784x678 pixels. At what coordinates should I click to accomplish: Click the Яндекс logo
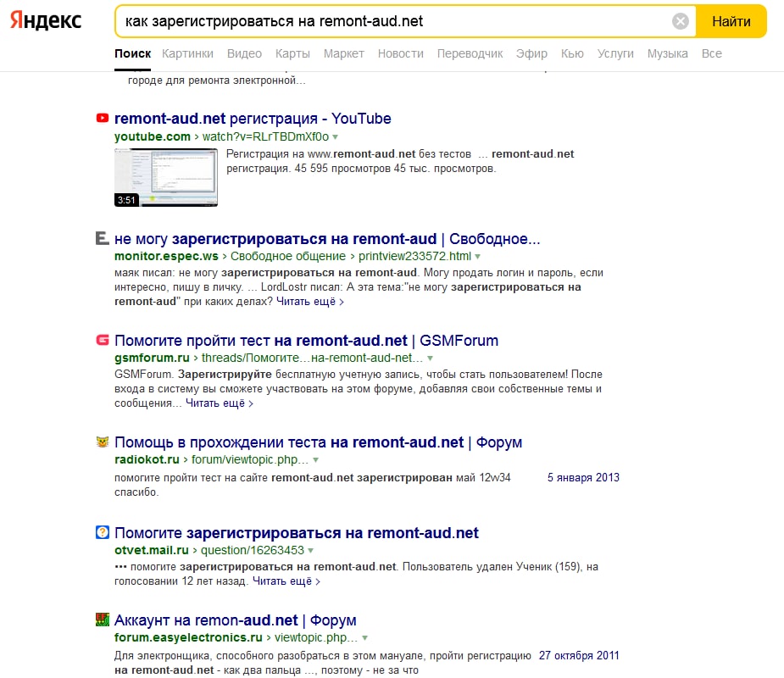point(46,21)
